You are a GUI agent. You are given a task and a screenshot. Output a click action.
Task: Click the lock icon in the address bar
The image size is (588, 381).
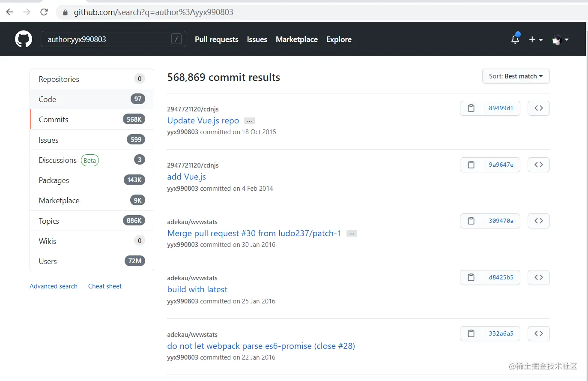click(x=65, y=12)
